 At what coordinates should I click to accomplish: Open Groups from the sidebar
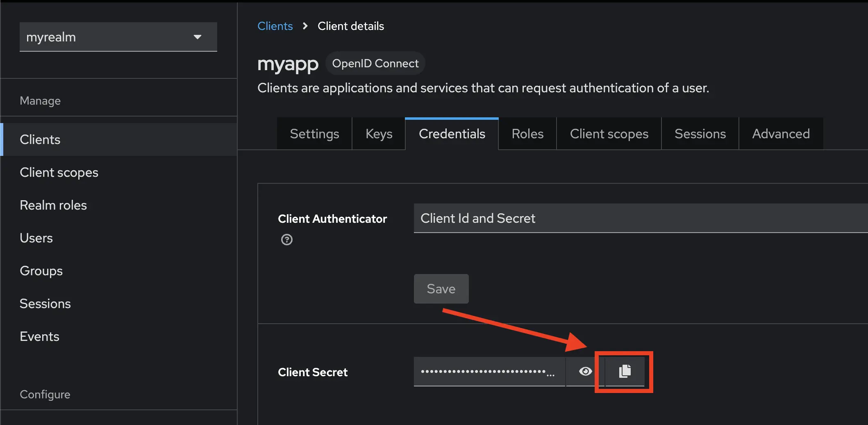(41, 271)
